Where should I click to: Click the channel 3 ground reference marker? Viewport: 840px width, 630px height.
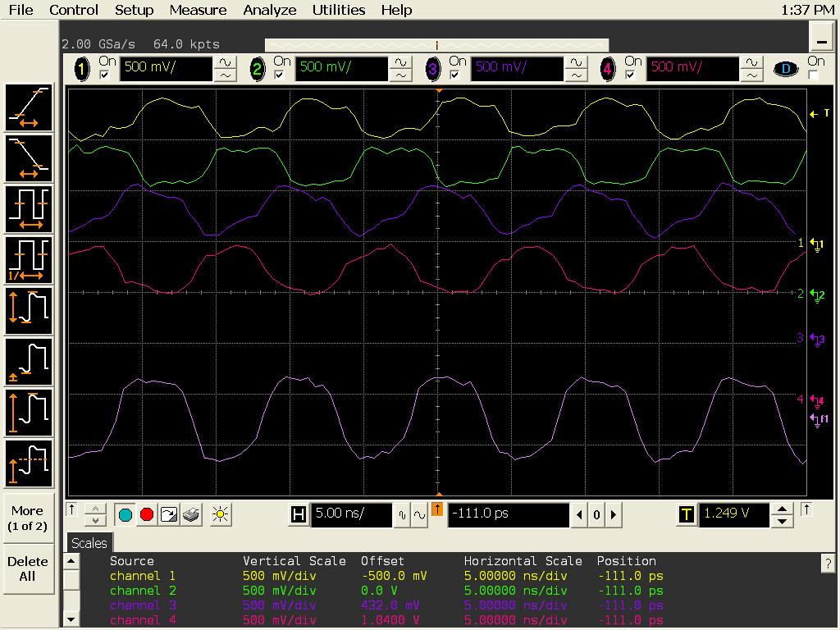click(817, 340)
